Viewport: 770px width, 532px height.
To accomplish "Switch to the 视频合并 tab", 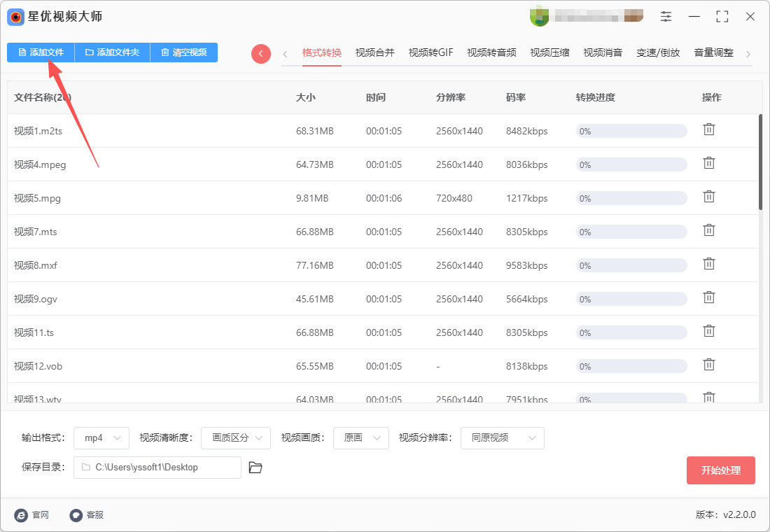I will pyautogui.click(x=374, y=52).
